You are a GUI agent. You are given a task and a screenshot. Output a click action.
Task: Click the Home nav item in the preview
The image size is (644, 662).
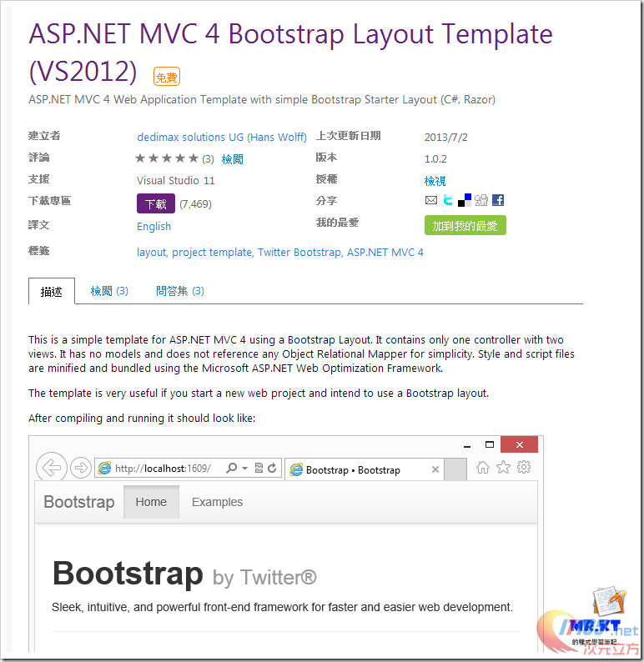click(151, 502)
